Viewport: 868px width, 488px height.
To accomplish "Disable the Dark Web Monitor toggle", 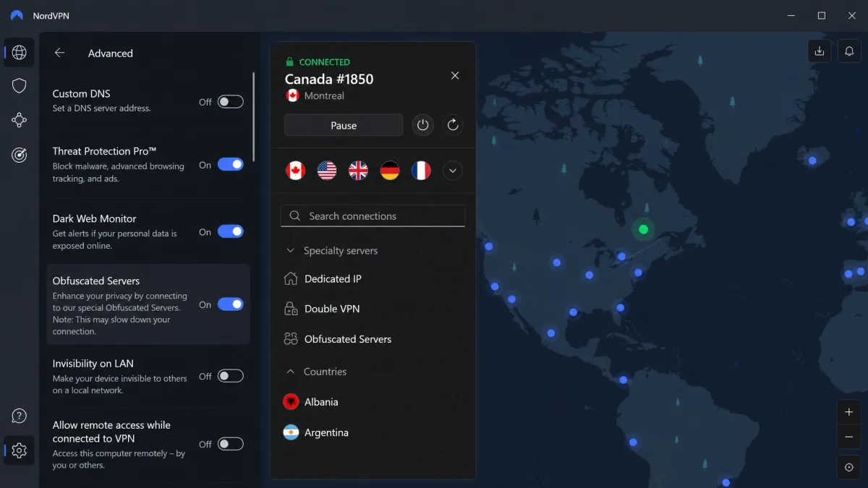I will [x=231, y=231].
